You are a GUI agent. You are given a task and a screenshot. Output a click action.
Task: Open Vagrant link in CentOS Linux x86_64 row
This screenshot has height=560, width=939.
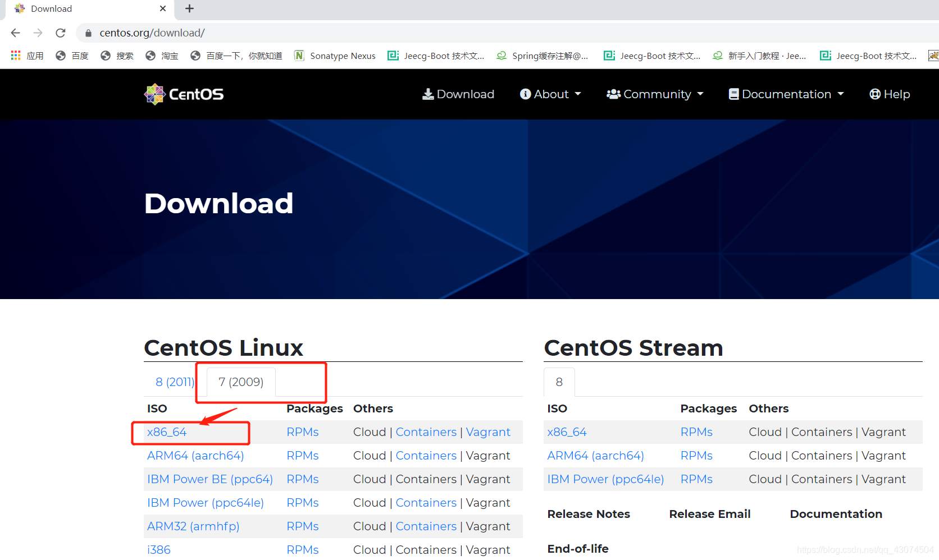click(x=488, y=432)
